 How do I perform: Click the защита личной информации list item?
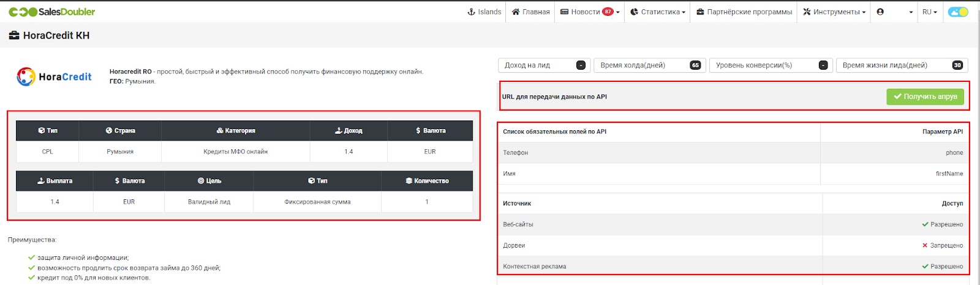[x=83, y=258]
